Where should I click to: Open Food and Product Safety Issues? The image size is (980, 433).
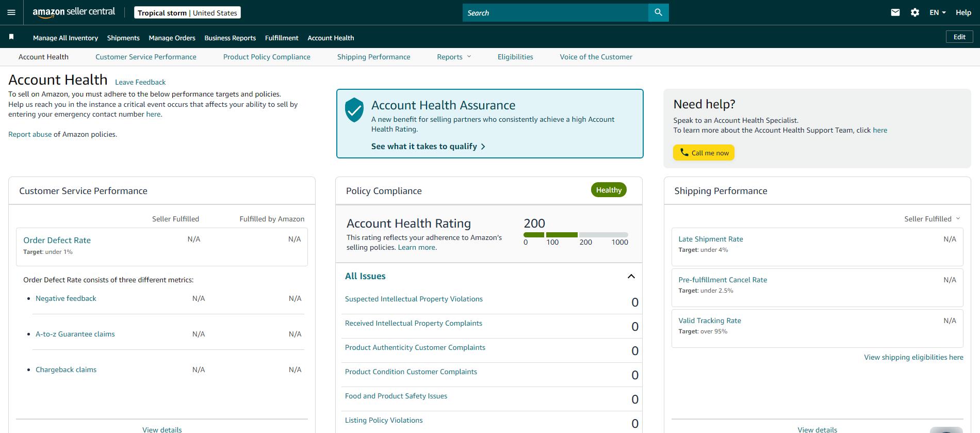coord(396,396)
